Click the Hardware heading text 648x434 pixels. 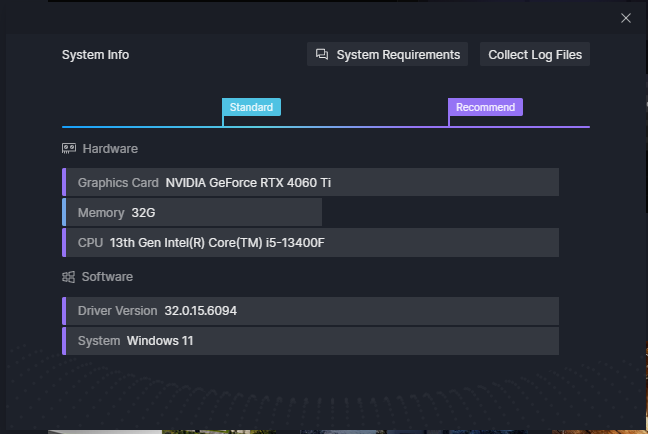point(110,149)
